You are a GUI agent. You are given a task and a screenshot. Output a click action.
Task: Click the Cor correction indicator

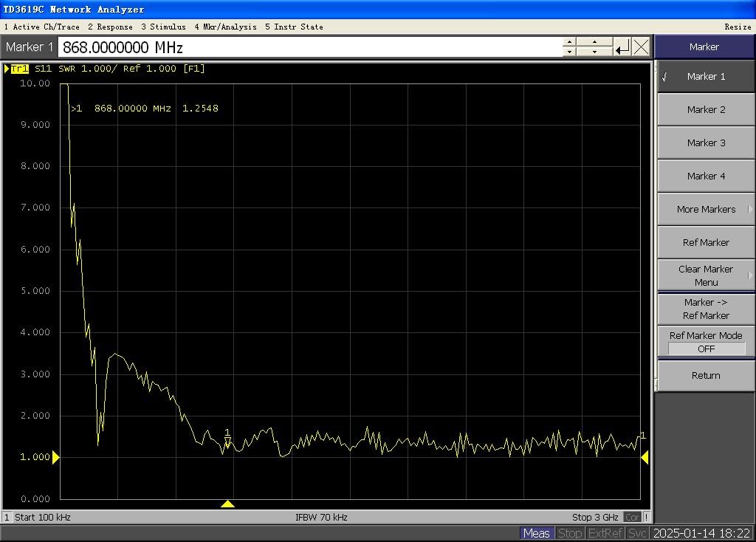click(632, 517)
